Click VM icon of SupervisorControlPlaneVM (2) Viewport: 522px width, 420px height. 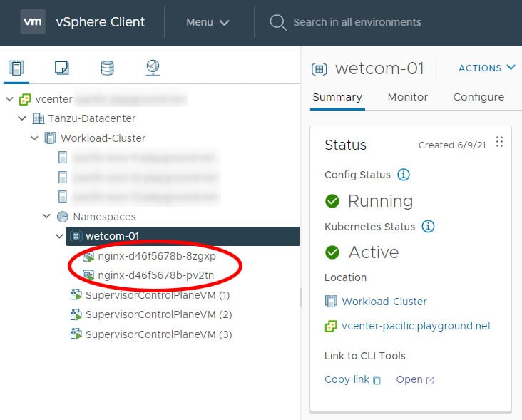pyautogui.click(x=76, y=314)
